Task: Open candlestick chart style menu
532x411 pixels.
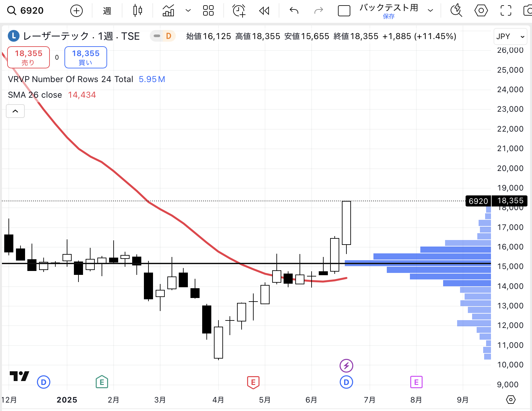Action: click(138, 11)
